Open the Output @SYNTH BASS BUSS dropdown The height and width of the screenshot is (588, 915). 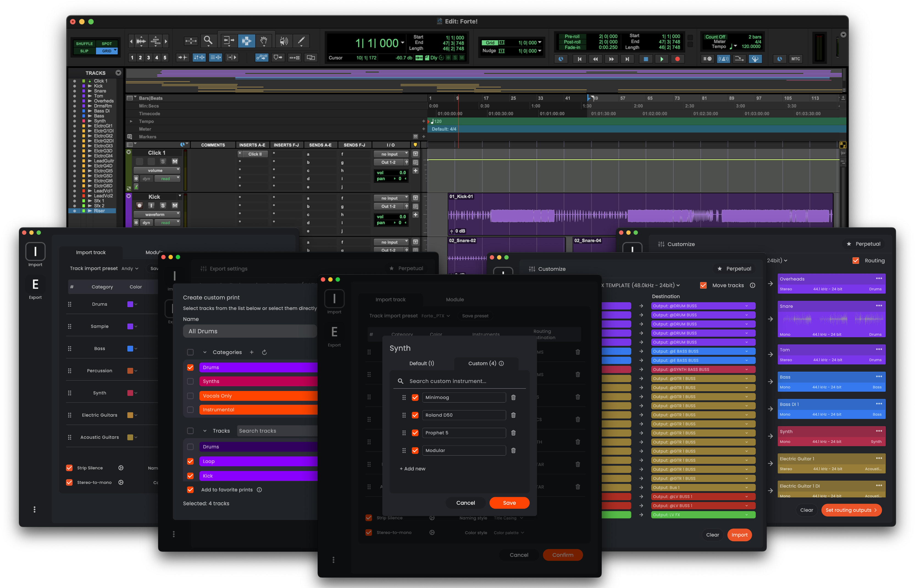[x=703, y=370]
